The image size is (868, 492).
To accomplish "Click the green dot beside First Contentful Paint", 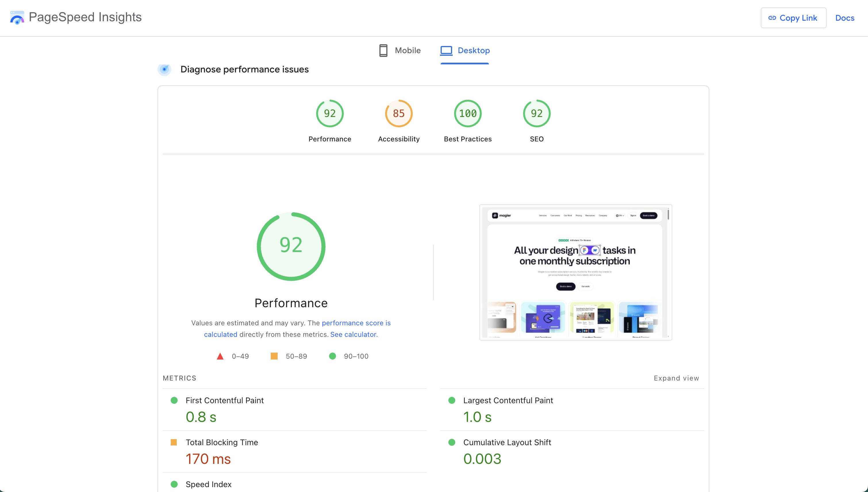I will [x=174, y=400].
